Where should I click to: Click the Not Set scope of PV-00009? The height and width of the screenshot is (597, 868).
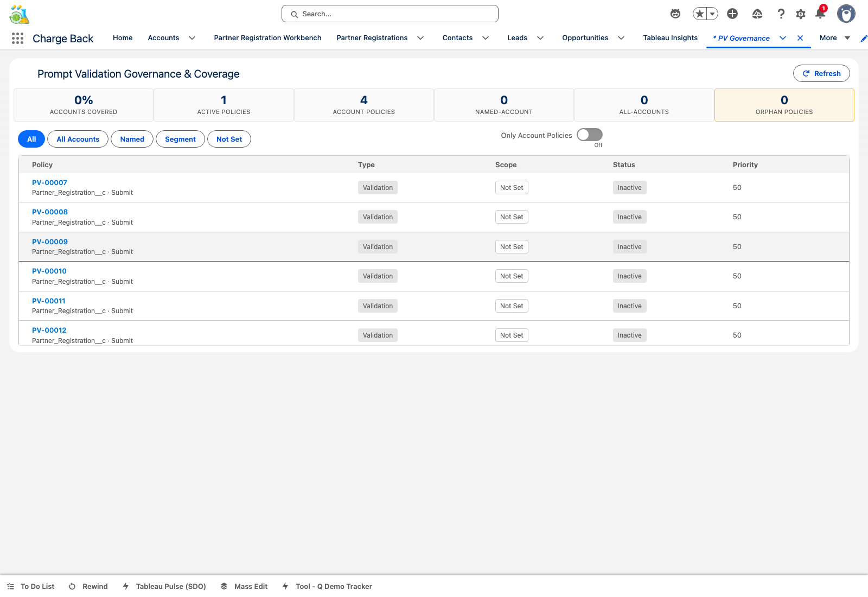512,246
